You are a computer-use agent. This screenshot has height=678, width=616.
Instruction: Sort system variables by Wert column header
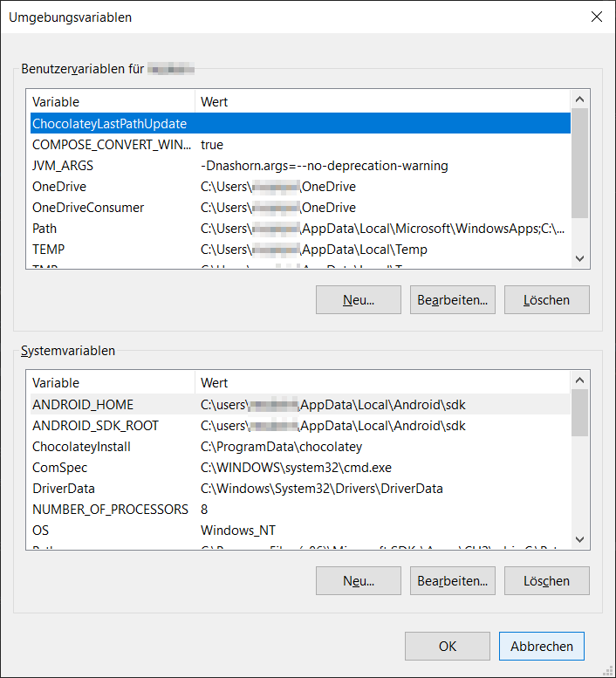pyautogui.click(x=382, y=383)
